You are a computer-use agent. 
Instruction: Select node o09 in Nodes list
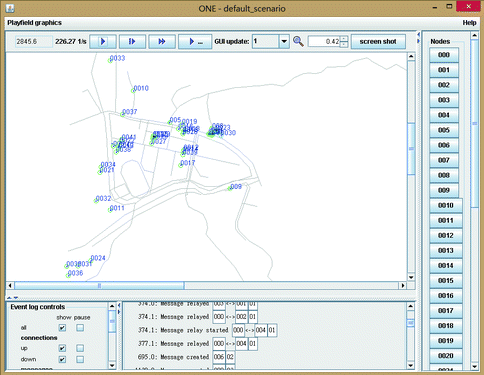(444, 190)
